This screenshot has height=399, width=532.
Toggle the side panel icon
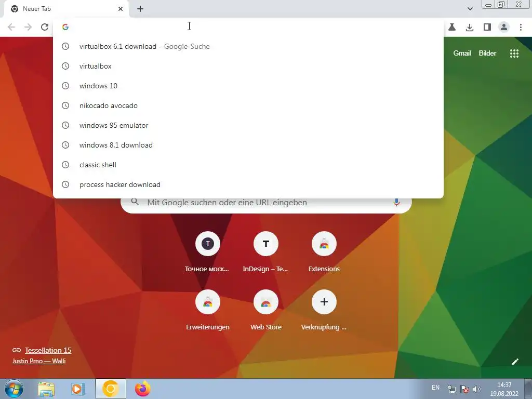(x=487, y=27)
